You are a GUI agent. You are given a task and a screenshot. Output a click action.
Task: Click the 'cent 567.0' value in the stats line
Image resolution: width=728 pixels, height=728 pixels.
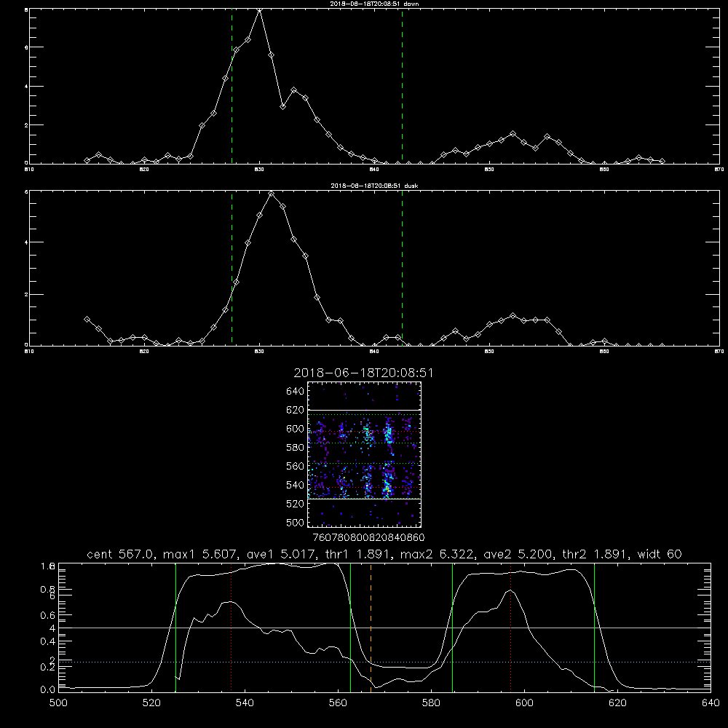(x=122, y=554)
